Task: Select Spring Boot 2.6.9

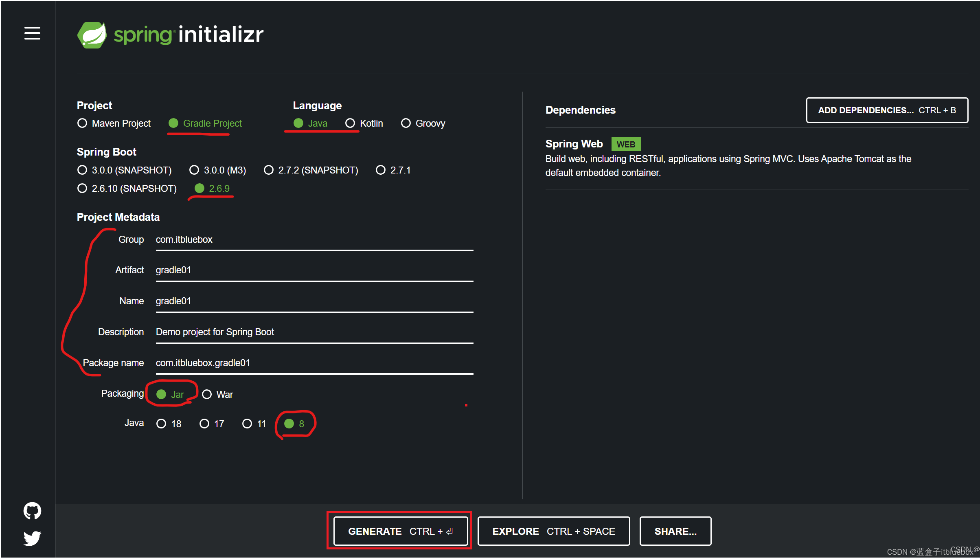Action: (212, 189)
